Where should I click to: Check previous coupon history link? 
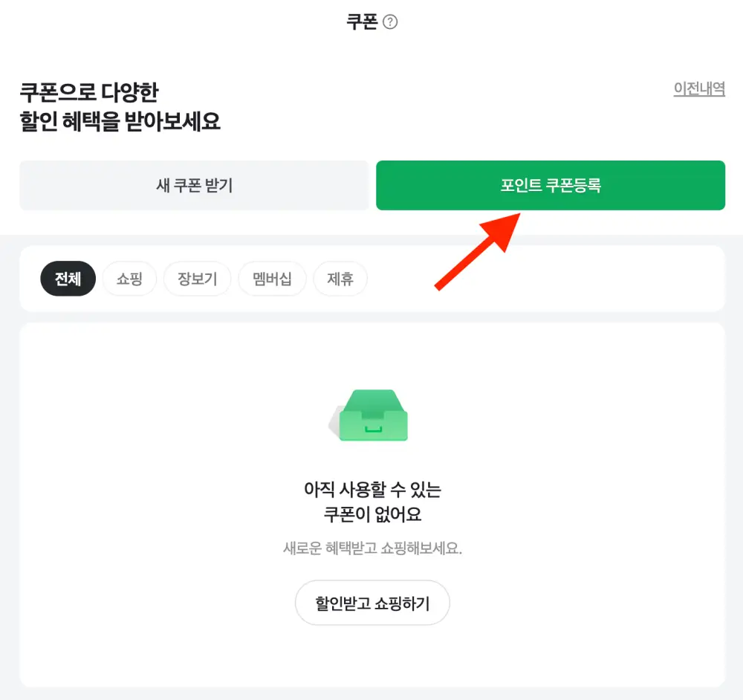[x=699, y=89]
